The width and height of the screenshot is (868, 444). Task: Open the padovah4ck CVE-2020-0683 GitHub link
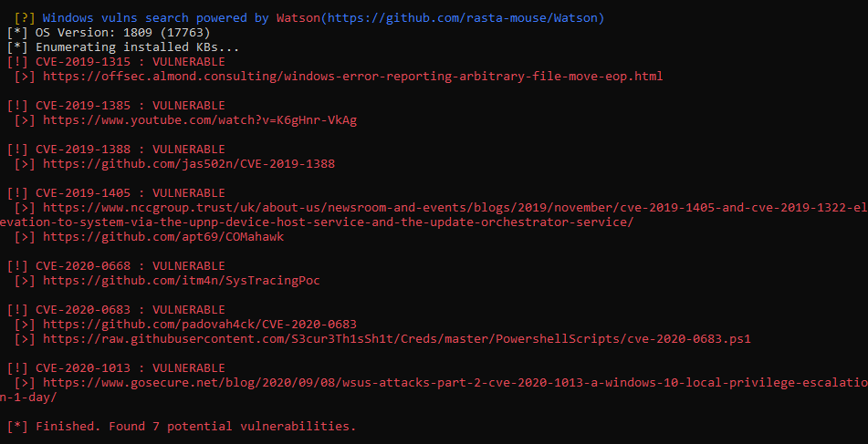point(200,325)
